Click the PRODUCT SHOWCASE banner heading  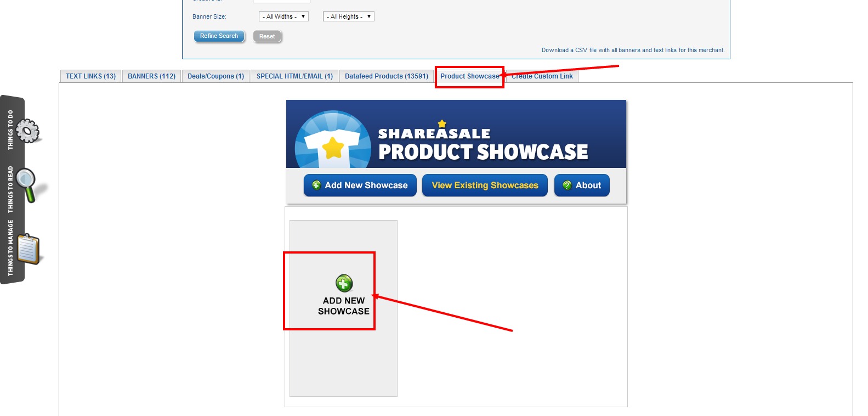click(483, 152)
